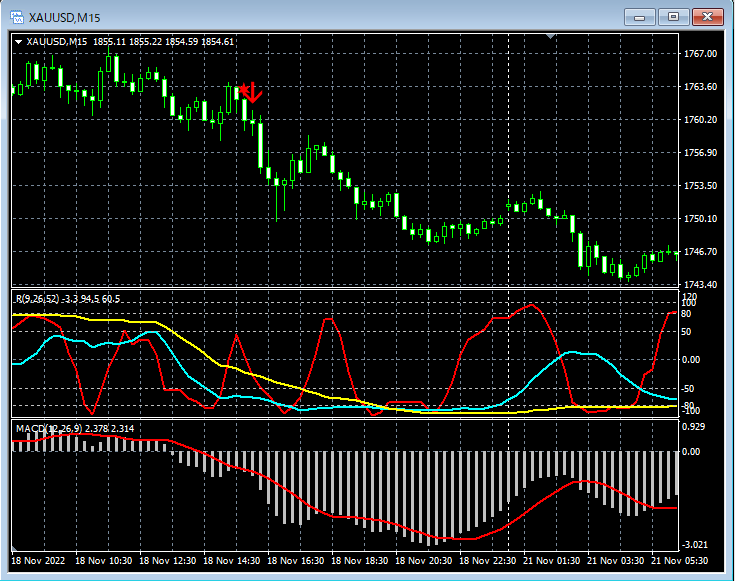This screenshot has width=736, height=581.
Task: Click the 18 Nov 22:30 time label
Action: coord(487,560)
